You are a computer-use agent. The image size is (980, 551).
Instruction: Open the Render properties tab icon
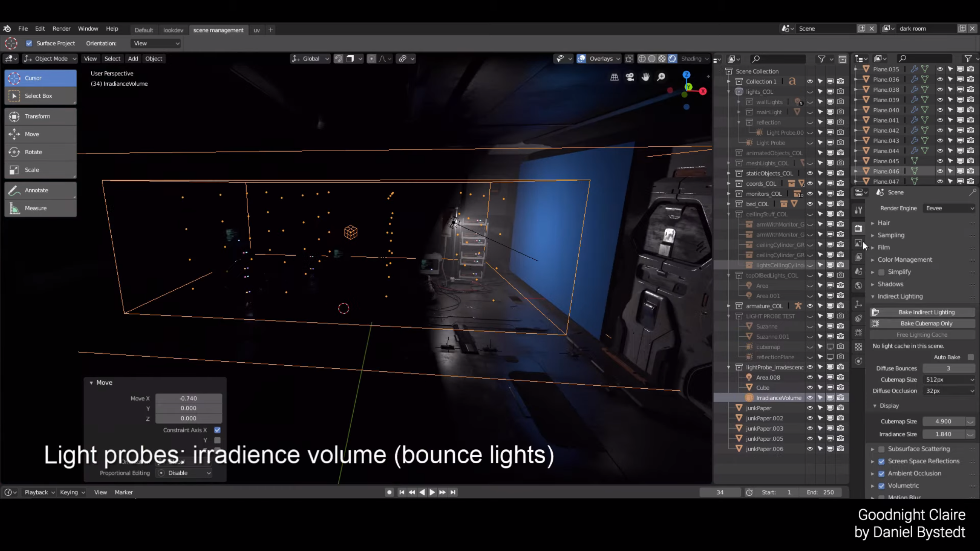coord(859,228)
